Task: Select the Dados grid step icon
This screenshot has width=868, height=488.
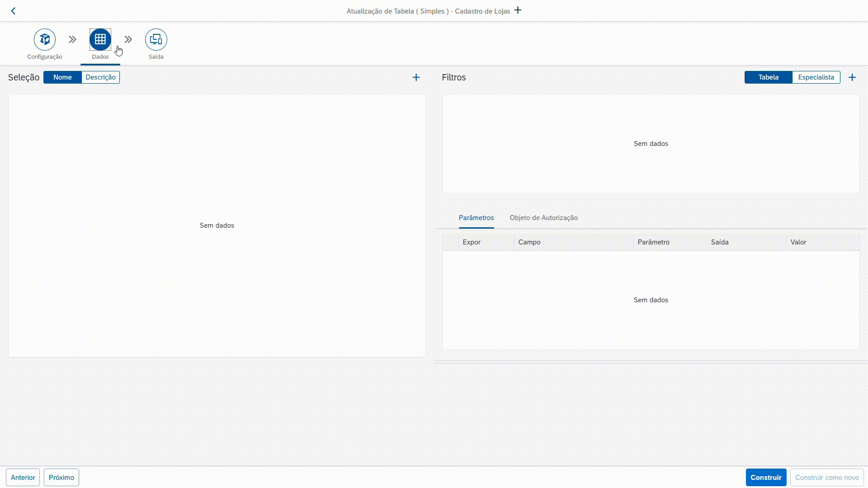Action: click(100, 40)
